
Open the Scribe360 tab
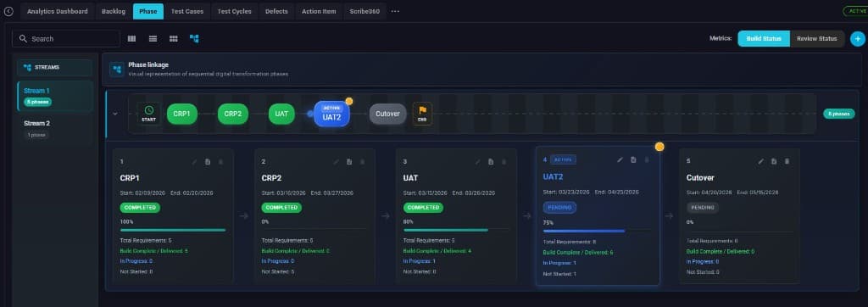tap(364, 11)
